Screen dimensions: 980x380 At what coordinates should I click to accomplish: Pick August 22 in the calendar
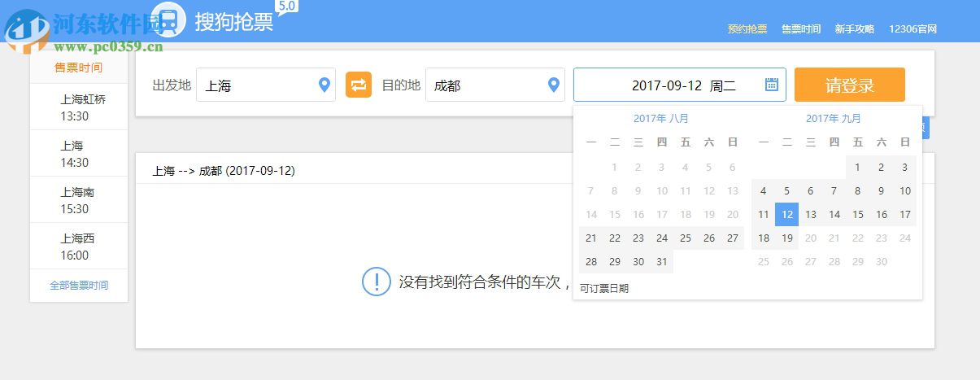[x=615, y=238]
